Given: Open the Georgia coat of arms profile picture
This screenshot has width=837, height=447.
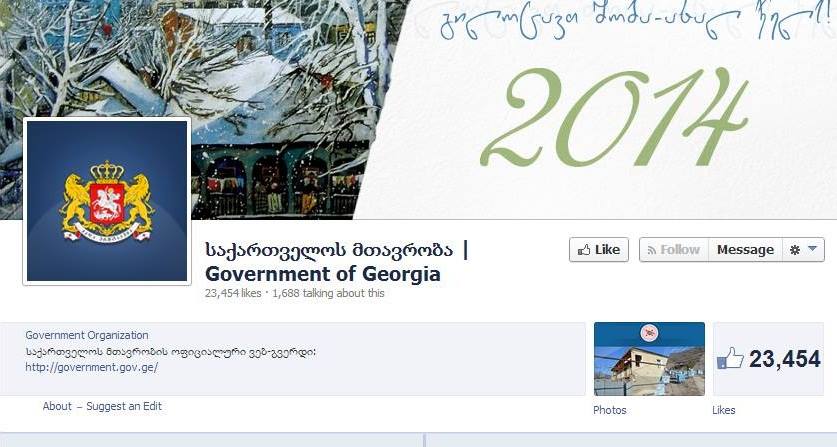Looking at the screenshot, I should pos(107,201).
